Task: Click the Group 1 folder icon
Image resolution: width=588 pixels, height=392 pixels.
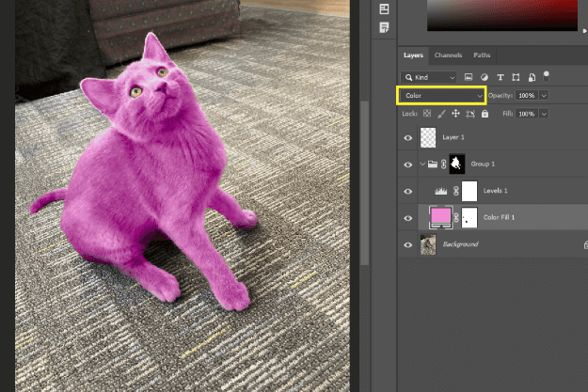Action: [433, 165]
